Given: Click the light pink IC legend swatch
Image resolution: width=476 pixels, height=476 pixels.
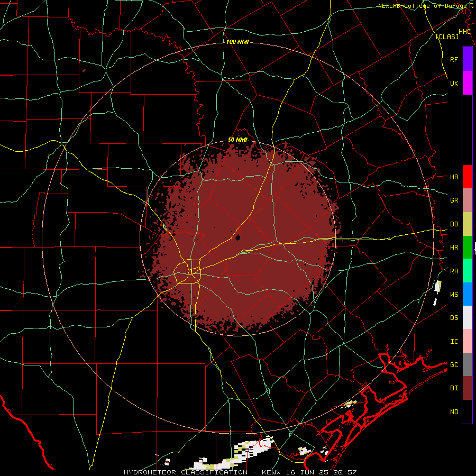Looking at the screenshot, I should 467,341.
